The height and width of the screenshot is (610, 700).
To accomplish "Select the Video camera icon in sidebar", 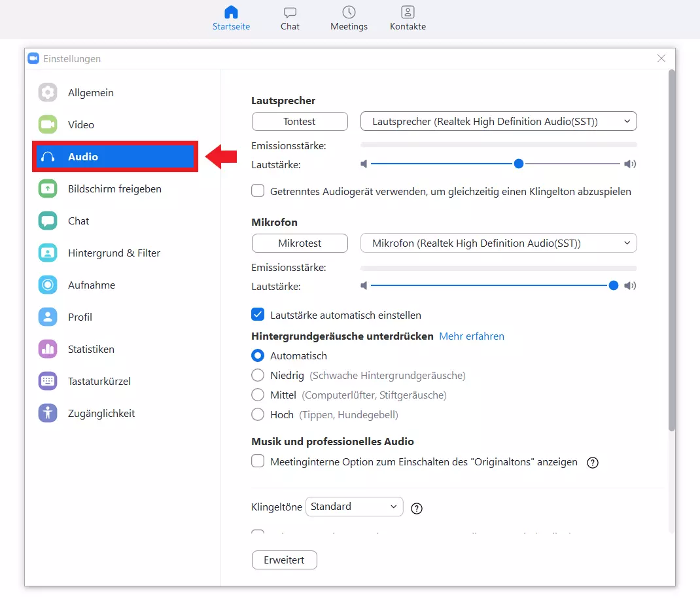I will click(48, 125).
